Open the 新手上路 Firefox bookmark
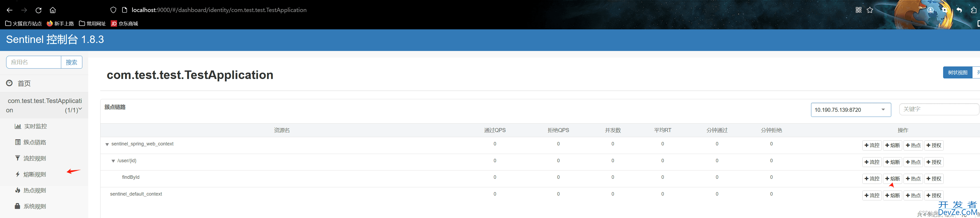The image size is (980, 218). [60, 23]
